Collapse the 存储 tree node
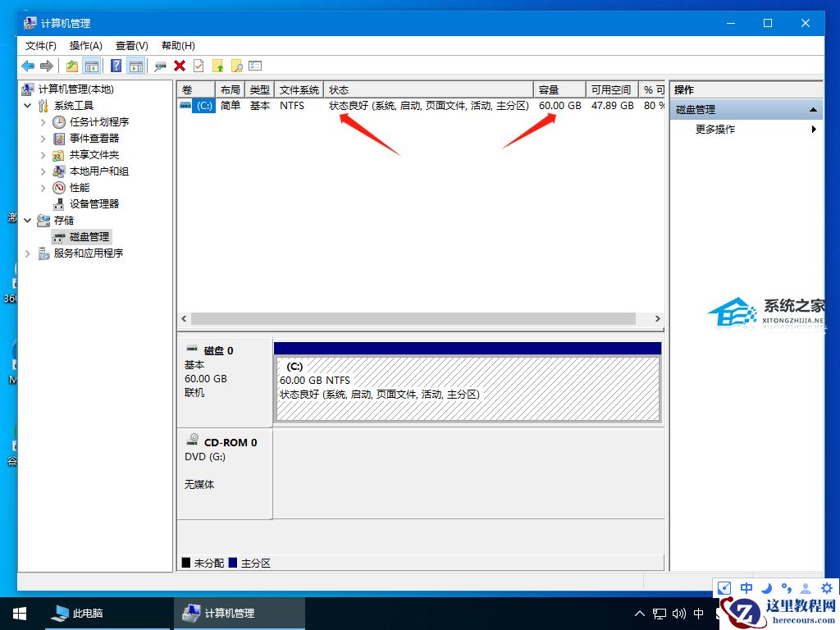The height and width of the screenshot is (630, 840). pyautogui.click(x=27, y=220)
